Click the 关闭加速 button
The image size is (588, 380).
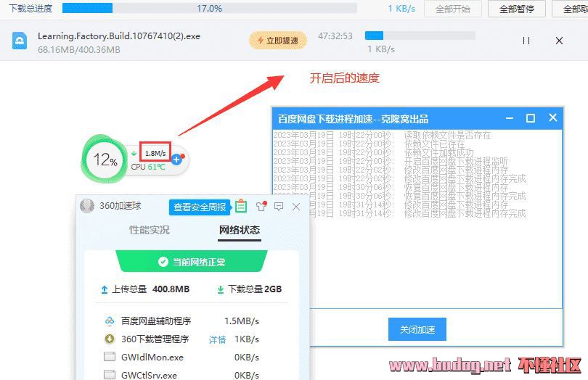pyautogui.click(x=417, y=329)
